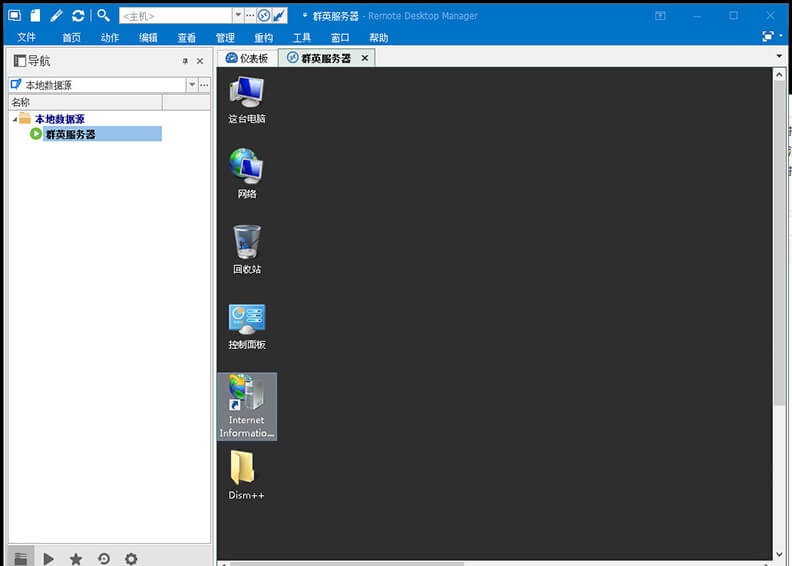Screen dimensions: 792x566
Task: Click the quick connect clock icon
Action: click(264, 16)
